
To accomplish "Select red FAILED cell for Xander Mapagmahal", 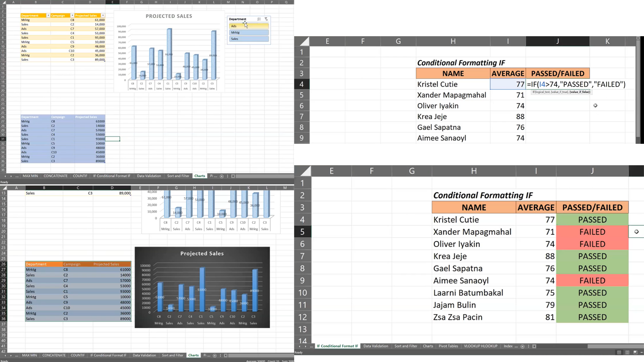I will point(592,232).
